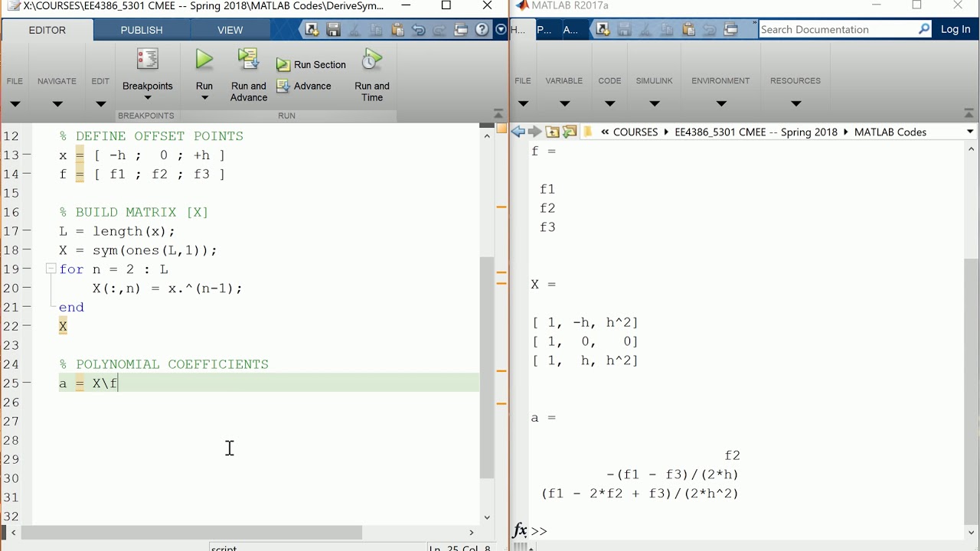
Task: Expand the Editor FILE section dropdown
Action: (x=15, y=104)
